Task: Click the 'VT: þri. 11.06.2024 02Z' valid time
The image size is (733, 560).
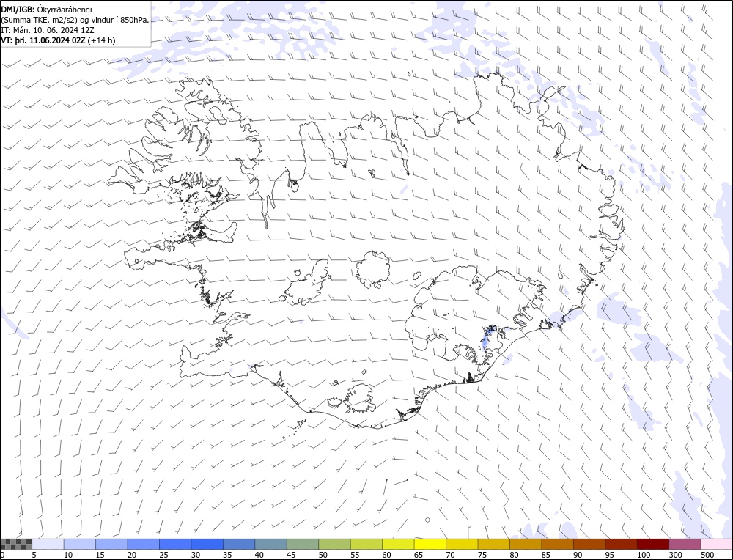Action: coord(43,40)
